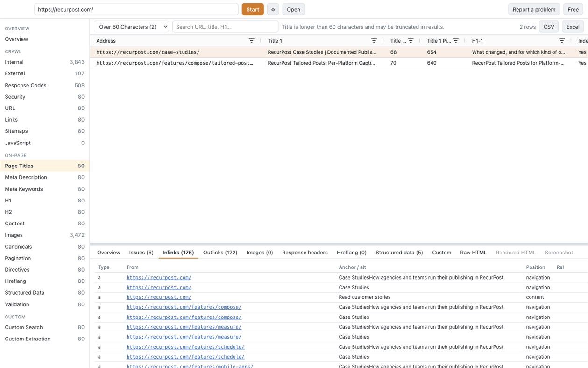Select Page Titles in the sidebar

click(45, 166)
